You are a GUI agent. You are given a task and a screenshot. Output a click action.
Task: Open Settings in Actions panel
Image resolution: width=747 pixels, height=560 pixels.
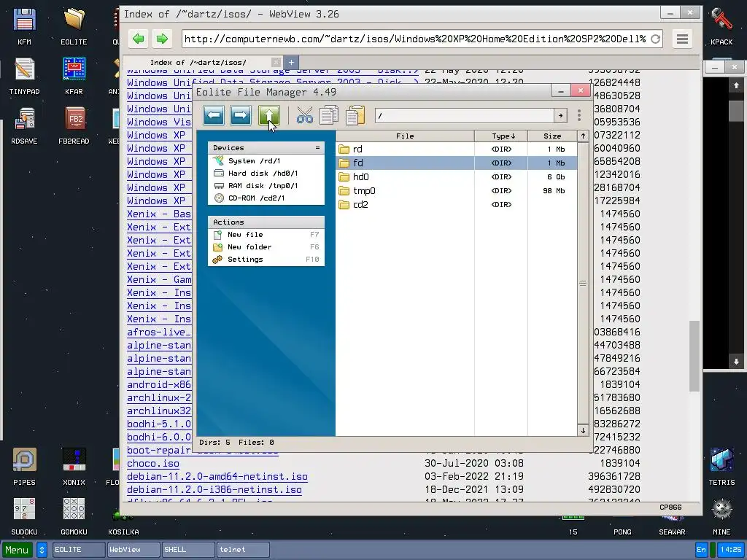click(266, 259)
